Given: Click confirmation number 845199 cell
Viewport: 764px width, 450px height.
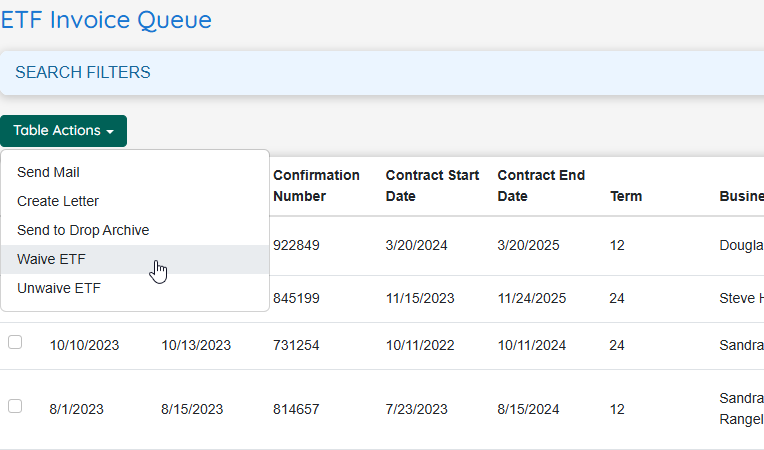Looking at the screenshot, I should pyautogui.click(x=296, y=299).
